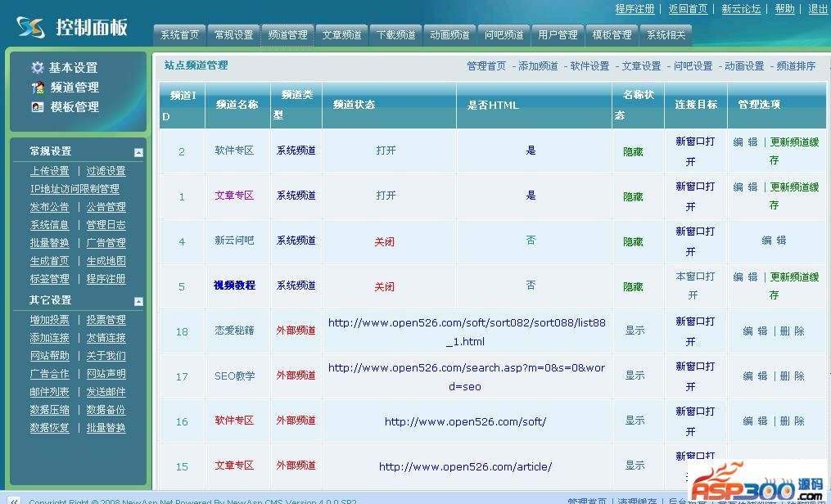
Task: Click the 帮助 link in the header
Action: click(x=784, y=8)
